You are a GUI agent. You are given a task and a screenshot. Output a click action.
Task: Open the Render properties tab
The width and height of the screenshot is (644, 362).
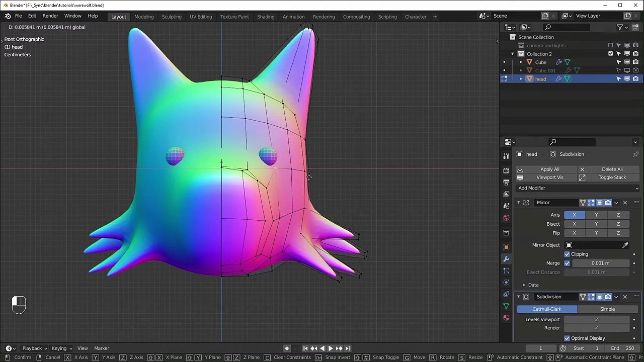[x=506, y=170]
